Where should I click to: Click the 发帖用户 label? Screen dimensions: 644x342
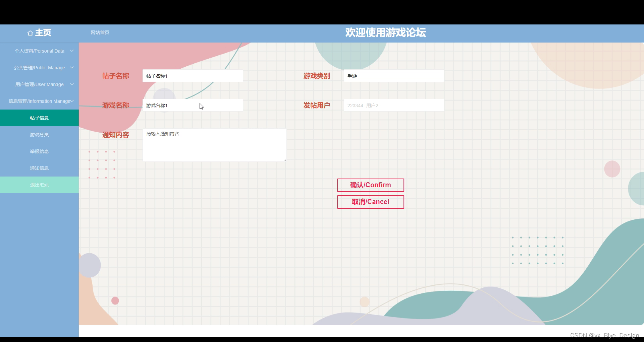(x=317, y=106)
